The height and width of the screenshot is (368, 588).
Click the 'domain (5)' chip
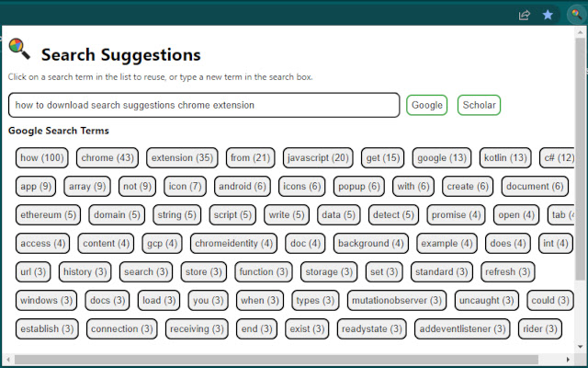click(x=117, y=214)
